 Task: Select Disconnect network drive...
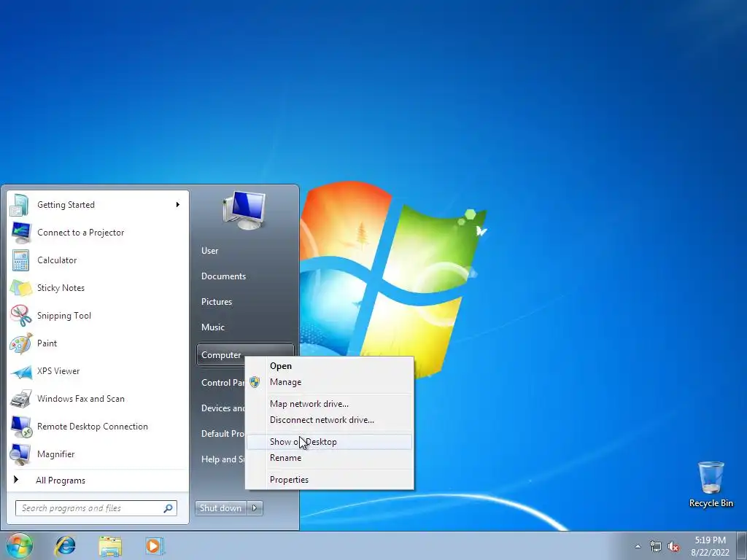point(330,420)
